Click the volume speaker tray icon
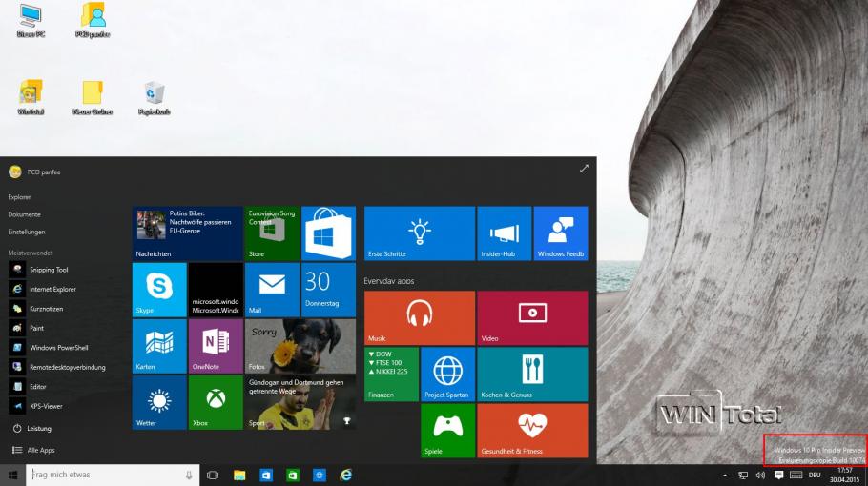This screenshot has height=486, width=868. (760, 475)
